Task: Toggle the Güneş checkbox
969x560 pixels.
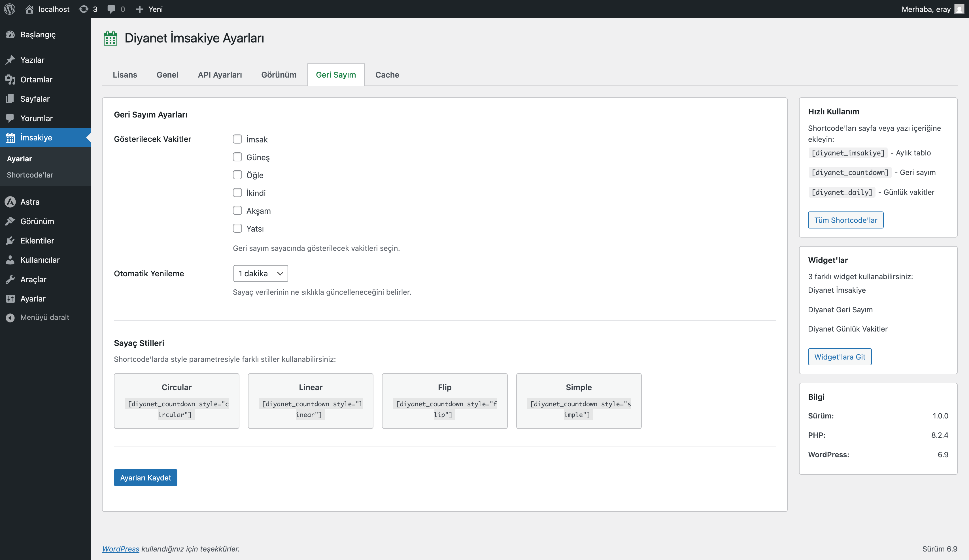Action: tap(237, 157)
